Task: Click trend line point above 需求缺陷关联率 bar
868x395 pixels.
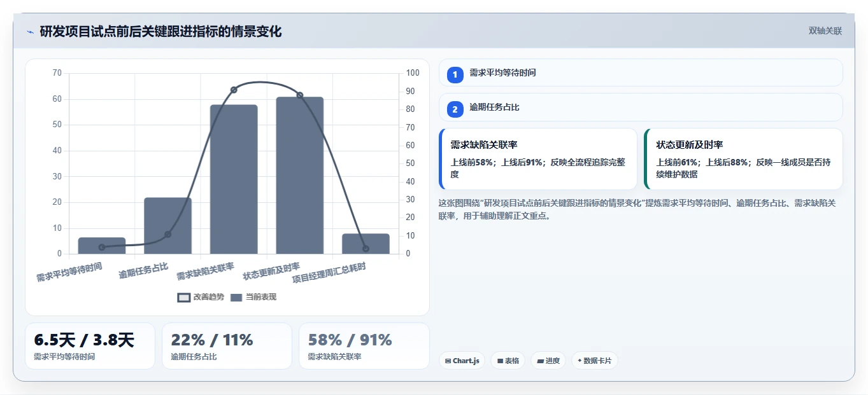Action: [x=234, y=90]
